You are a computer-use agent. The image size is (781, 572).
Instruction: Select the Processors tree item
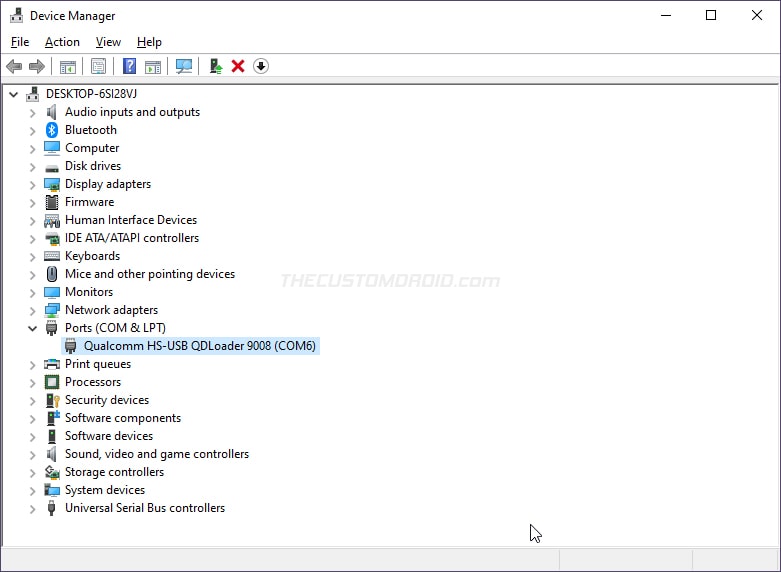93,382
